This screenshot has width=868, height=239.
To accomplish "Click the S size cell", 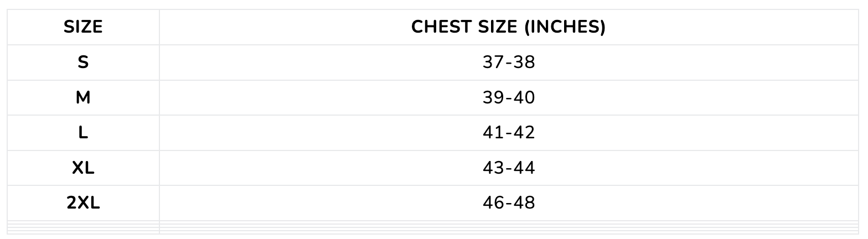I will pyautogui.click(x=83, y=63).
